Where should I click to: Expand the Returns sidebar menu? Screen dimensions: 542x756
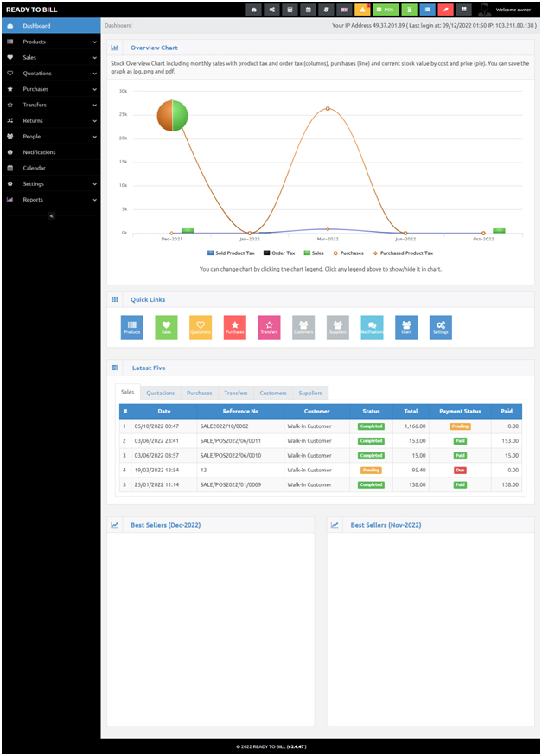click(51, 120)
